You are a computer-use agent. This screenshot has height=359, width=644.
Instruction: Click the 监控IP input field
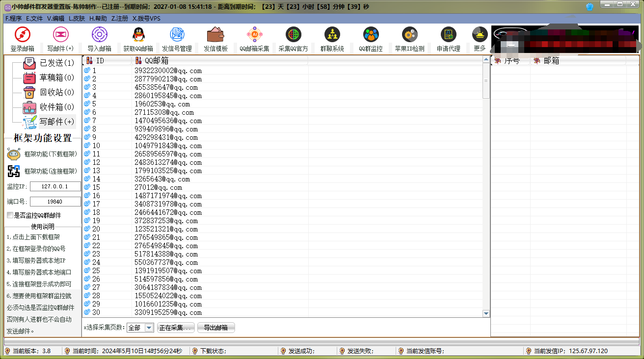click(55, 186)
